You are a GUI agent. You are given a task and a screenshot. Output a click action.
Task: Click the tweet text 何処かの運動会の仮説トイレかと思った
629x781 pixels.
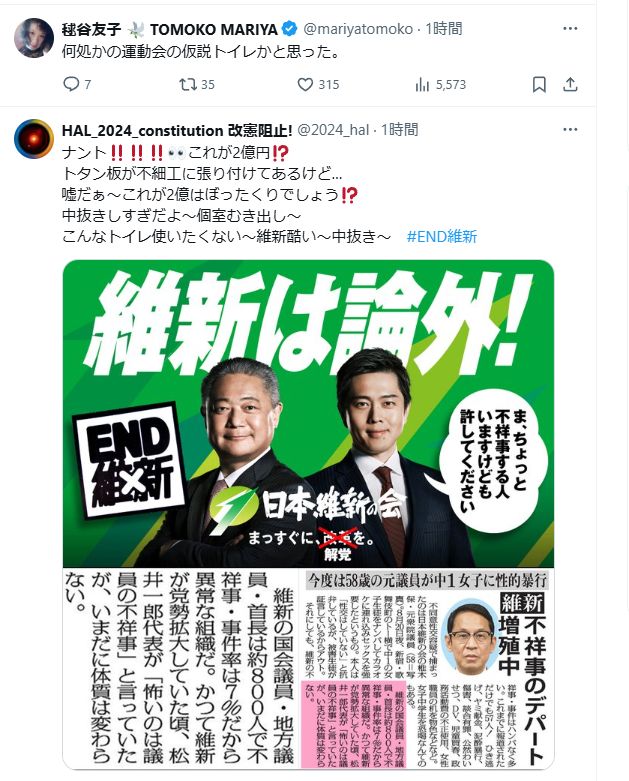point(201,51)
